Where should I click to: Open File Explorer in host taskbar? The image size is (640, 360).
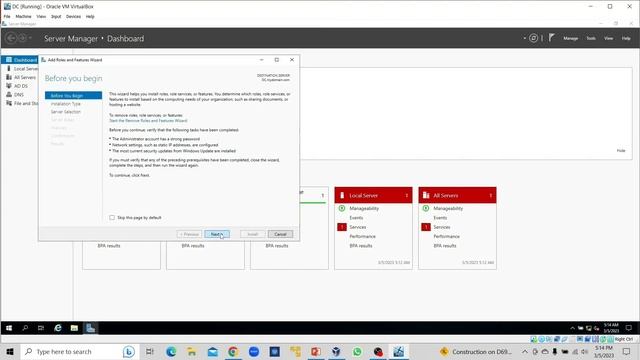(191, 351)
